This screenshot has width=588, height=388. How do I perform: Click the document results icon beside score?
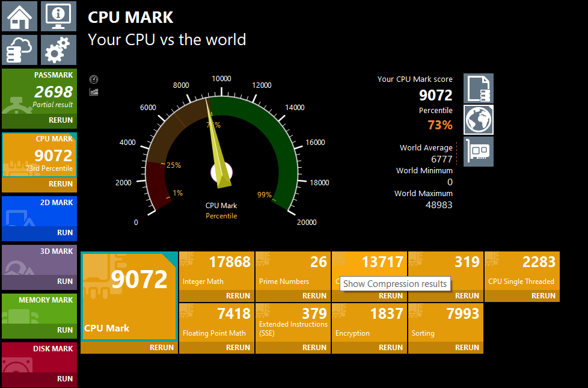click(479, 88)
